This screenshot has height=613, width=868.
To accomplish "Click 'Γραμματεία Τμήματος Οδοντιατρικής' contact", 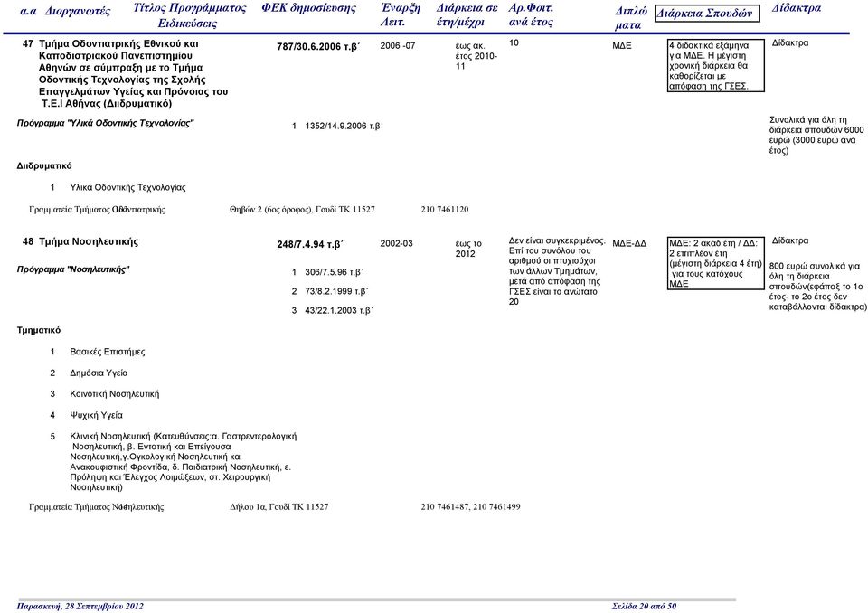I will pos(97,210).
